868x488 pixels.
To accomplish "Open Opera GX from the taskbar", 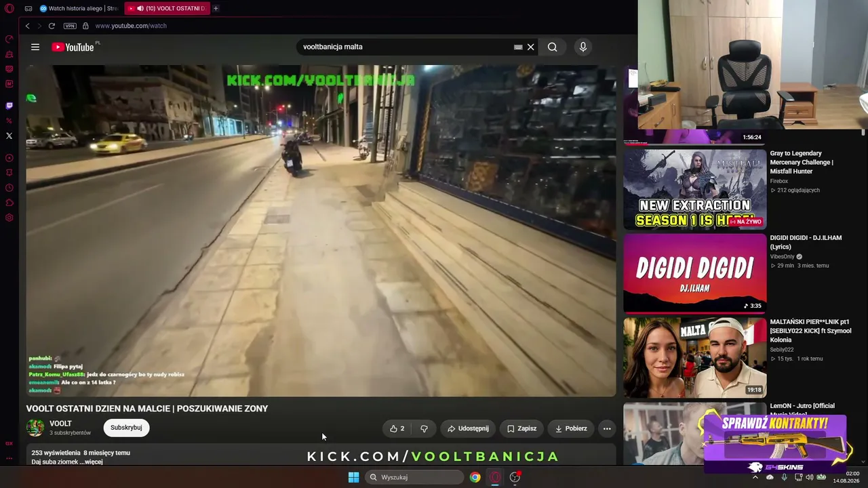I will [495, 477].
